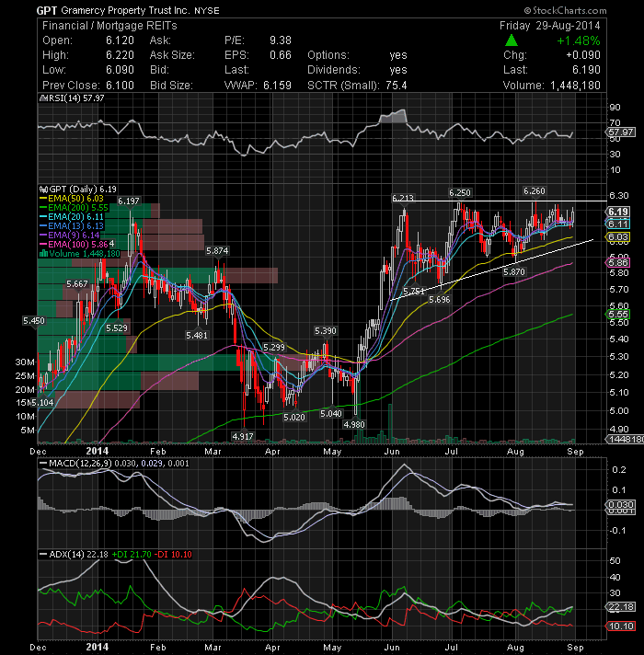644x655 pixels.
Task: Click the 1448180 volume axis tag
Action: (625, 440)
